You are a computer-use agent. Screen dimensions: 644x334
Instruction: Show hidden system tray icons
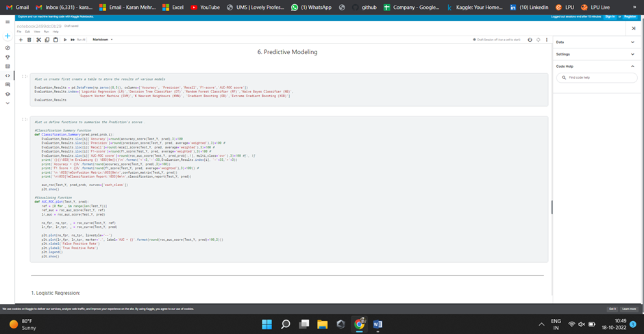542,324
